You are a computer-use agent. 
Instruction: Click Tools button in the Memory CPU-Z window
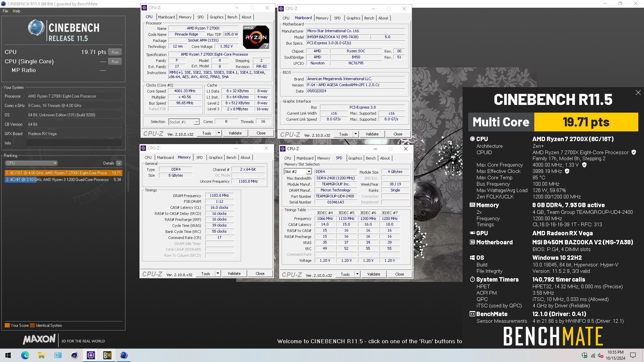point(206,274)
